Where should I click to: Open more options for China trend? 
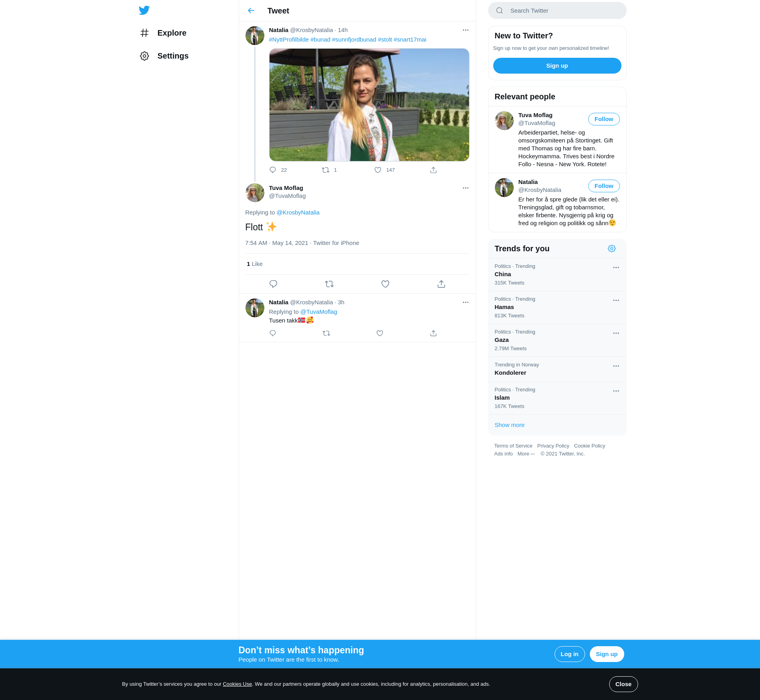point(616,268)
